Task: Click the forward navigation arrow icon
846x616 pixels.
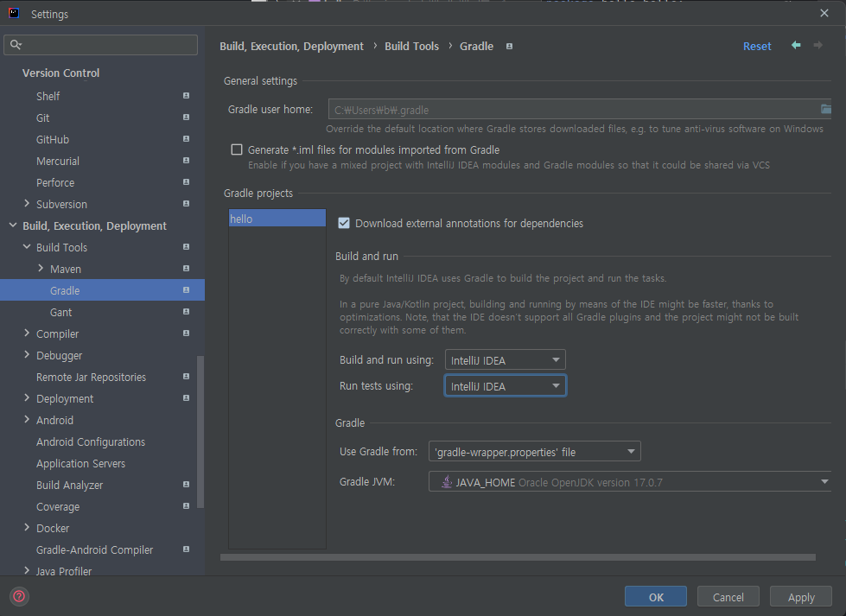Action: 818,45
